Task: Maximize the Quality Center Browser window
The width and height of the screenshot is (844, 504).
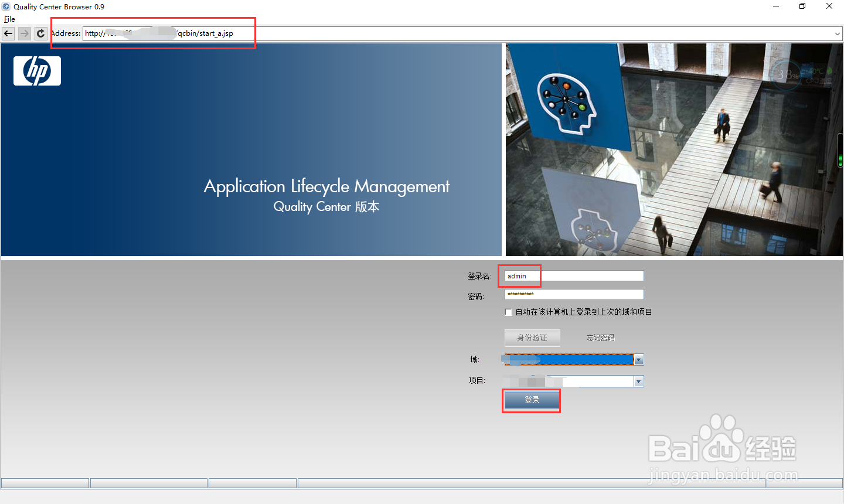Action: [x=802, y=6]
